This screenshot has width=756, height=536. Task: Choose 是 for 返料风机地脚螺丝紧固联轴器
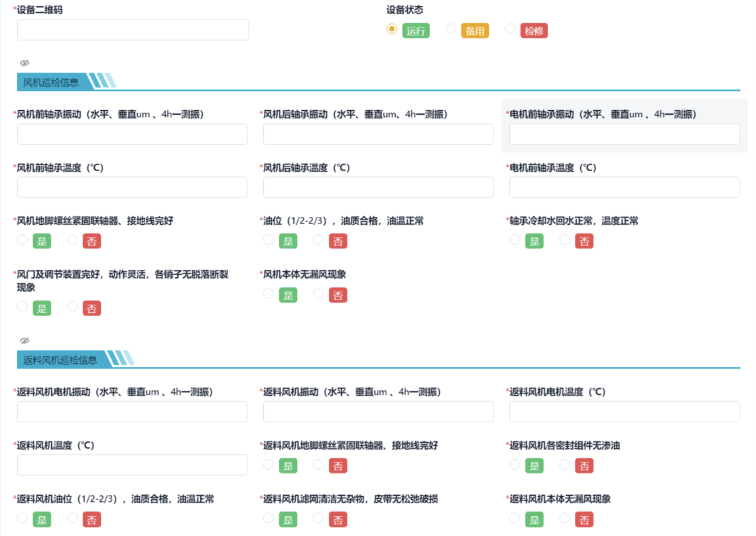tap(268, 464)
